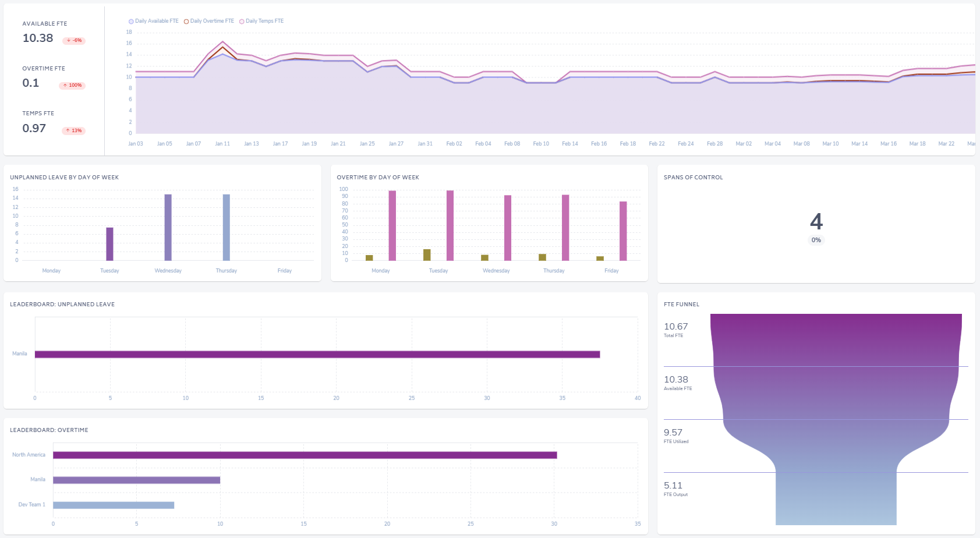Click the Jan 11 date label on the timeline
Viewport: 980px width, 538px height.
[x=222, y=144]
